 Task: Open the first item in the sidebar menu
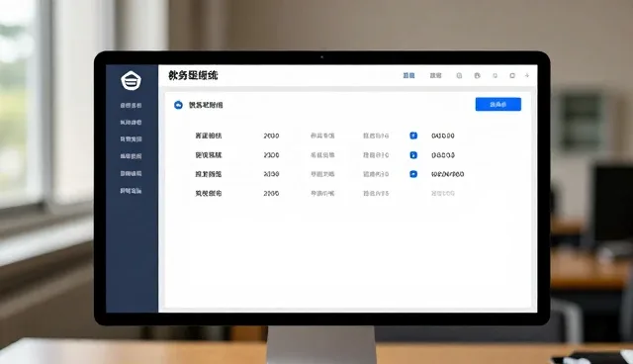(131, 105)
